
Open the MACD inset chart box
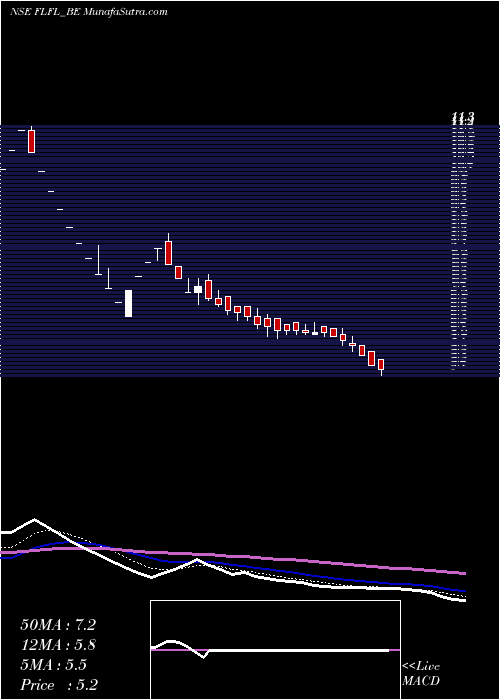coord(275,650)
